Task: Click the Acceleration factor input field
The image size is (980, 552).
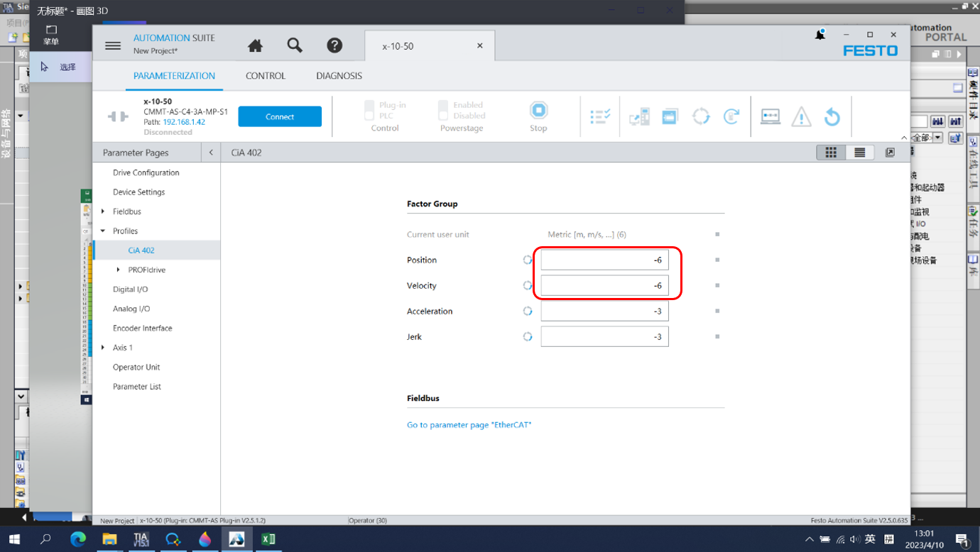Action: 604,311
